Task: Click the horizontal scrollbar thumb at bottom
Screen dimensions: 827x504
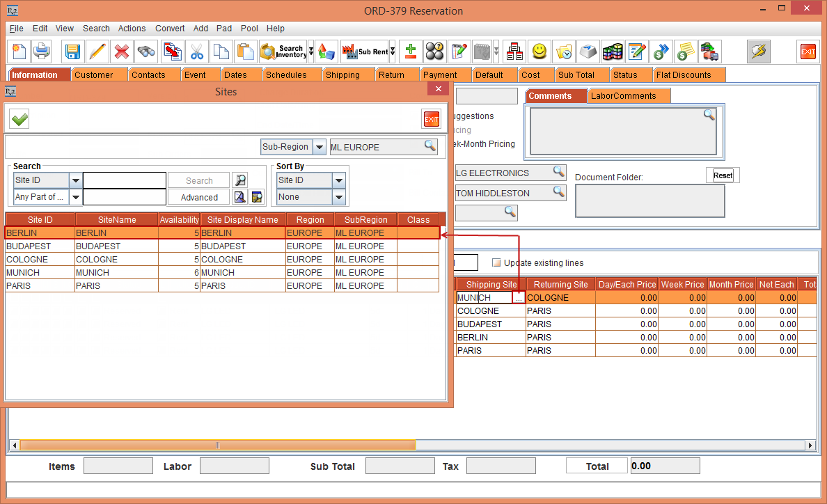Action: [217, 446]
